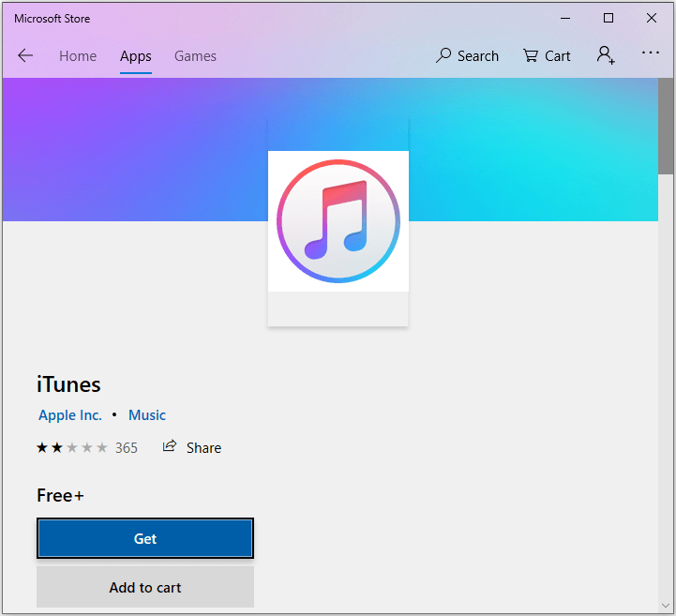
Task: Click the iTunes title text
Action: (68, 384)
